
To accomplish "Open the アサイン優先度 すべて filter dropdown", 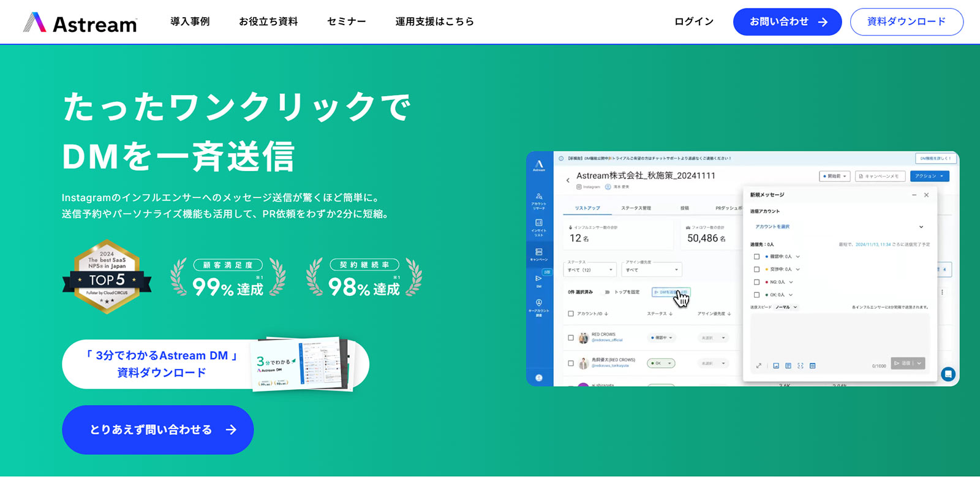I will point(652,270).
